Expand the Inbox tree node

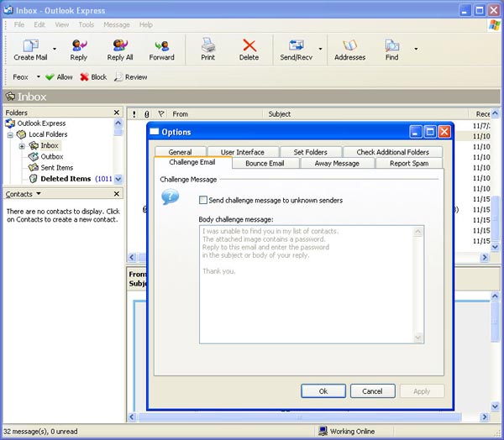22,146
